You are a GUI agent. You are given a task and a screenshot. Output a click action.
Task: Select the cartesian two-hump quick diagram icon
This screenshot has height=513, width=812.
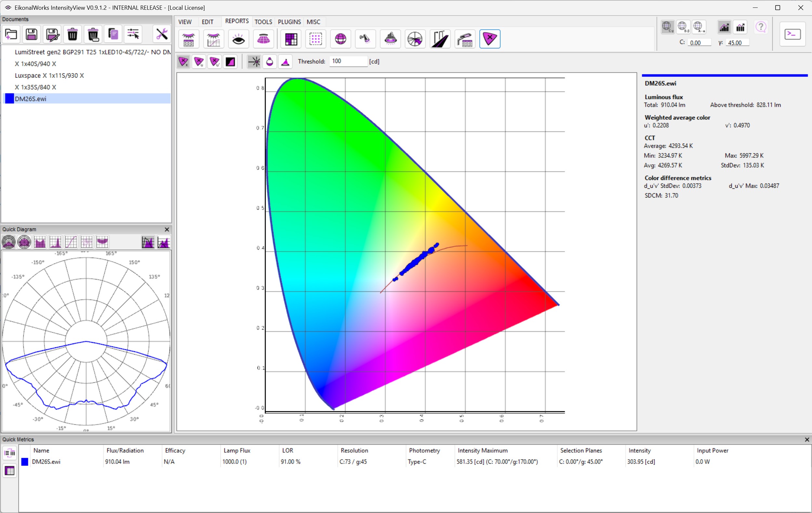(40, 242)
